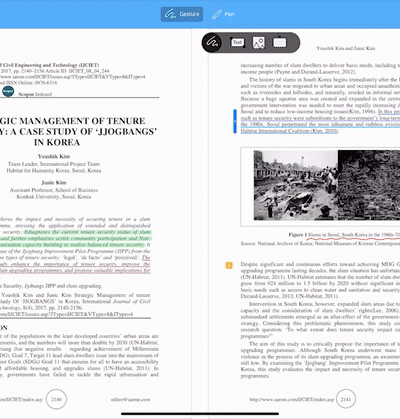Switch to Gesture mode
This screenshot has width=400, height=419.
pyautogui.click(x=182, y=14)
